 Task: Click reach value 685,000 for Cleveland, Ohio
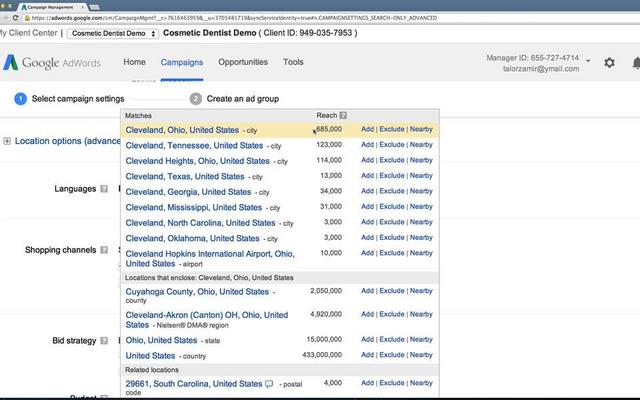click(329, 129)
